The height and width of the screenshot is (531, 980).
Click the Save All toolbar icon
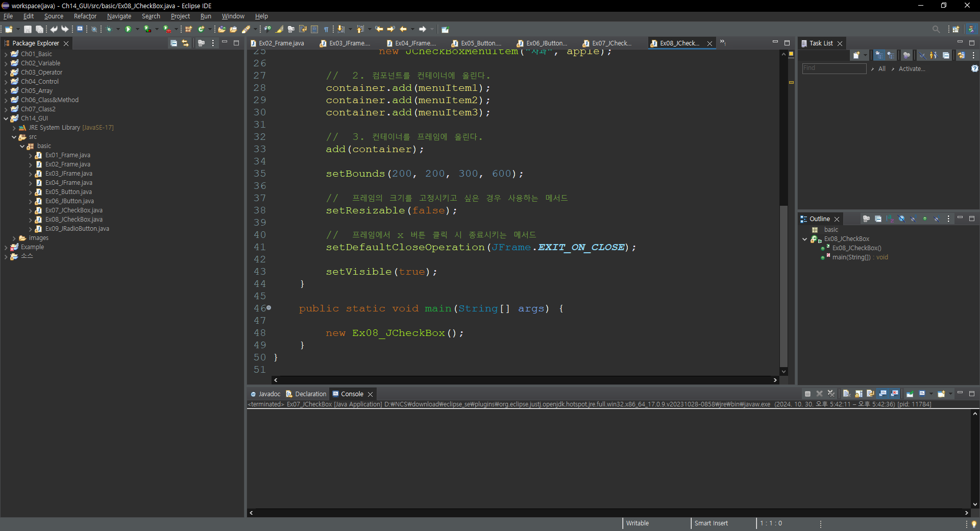pos(39,29)
